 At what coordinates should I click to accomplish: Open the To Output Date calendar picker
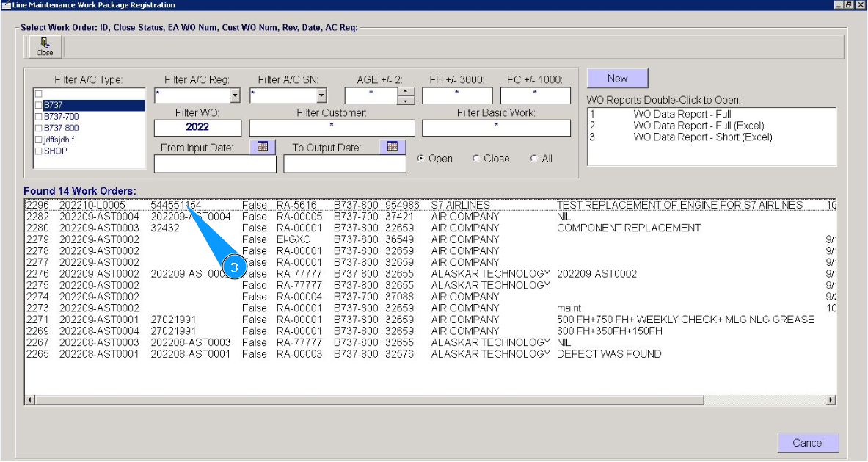393,147
